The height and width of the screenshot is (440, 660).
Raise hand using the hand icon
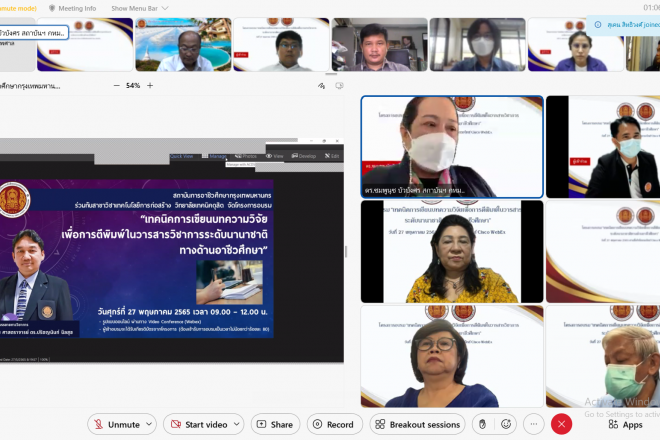(482, 424)
